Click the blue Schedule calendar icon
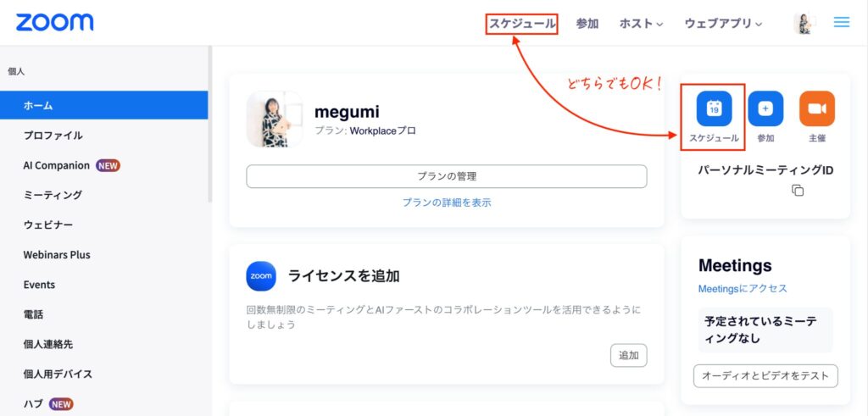 (714, 108)
